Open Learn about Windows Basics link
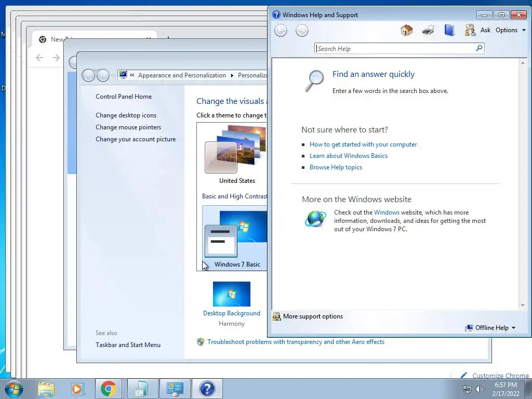The width and height of the screenshot is (532, 399). tap(349, 156)
